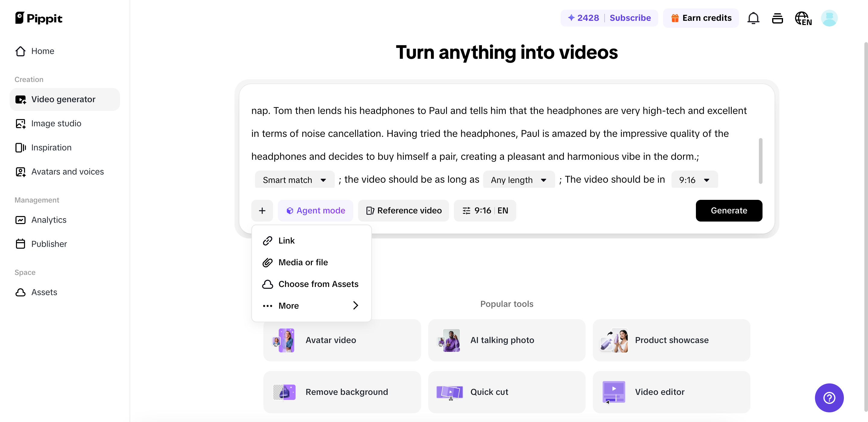This screenshot has width=868, height=422.
Task: Open the purple help question icon
Action: (829, 398)
